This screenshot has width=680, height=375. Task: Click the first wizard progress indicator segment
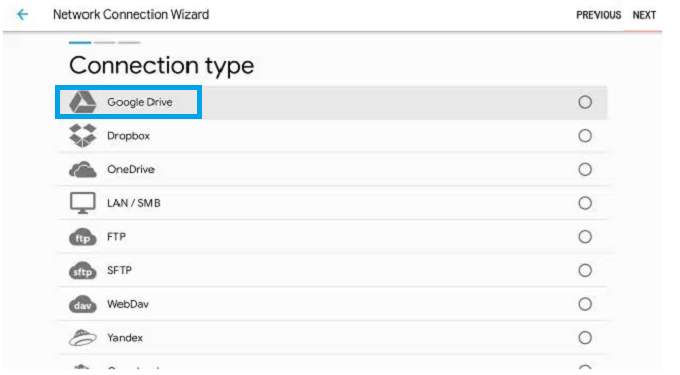click(x=80, y=42)
